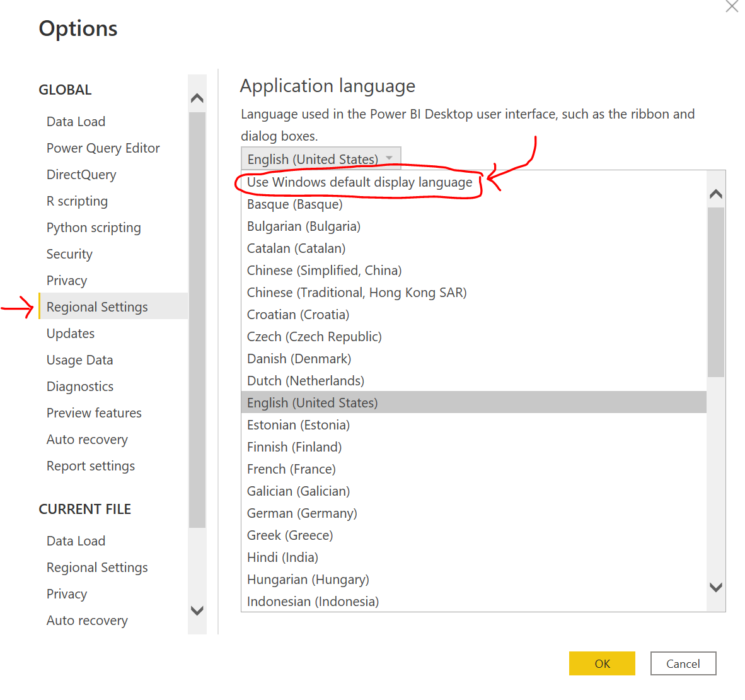Click sidebar scroll down arrow
This screenshot has width=745, height=700.
point(197,610)
